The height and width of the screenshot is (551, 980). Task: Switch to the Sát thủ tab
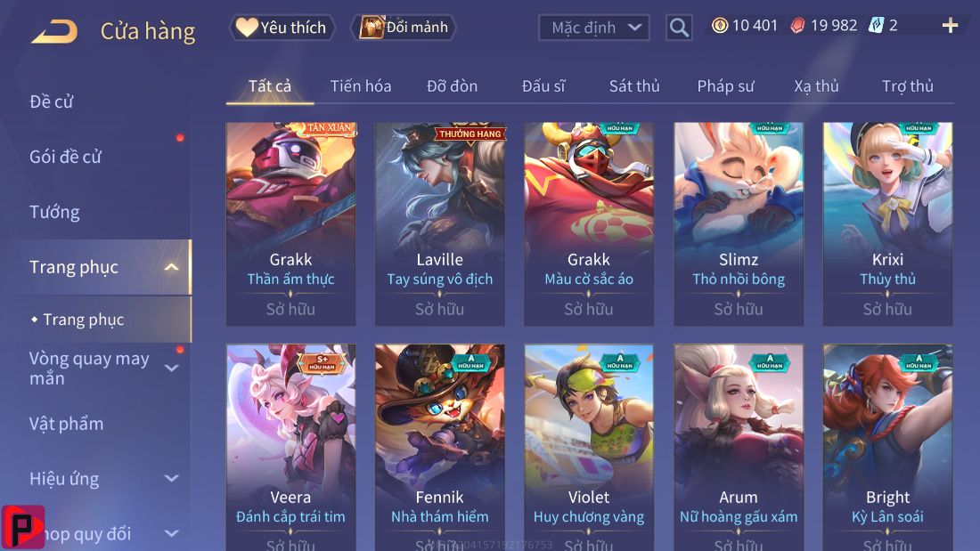[x=634, y=86]
